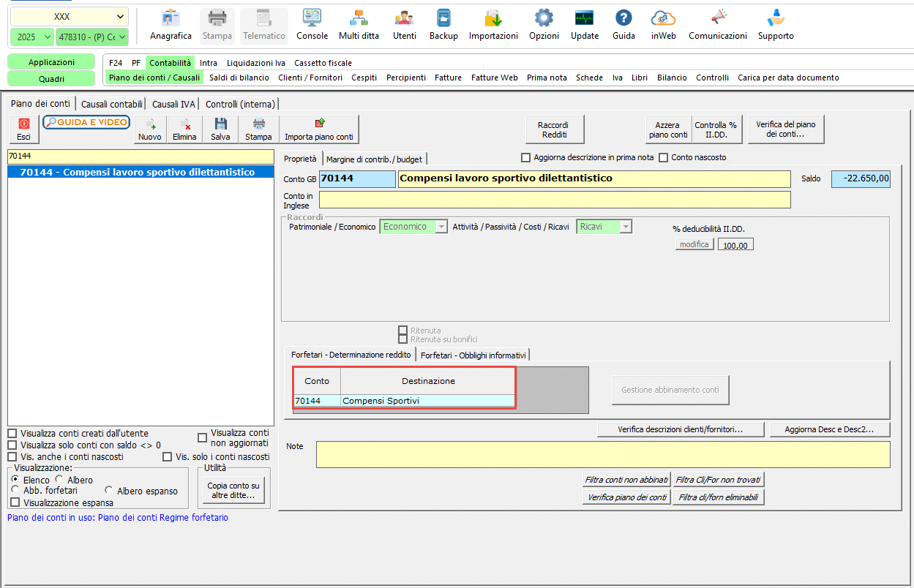Image resolution: width=914 pixels, height=588 pixels.
Task: Open the 478310 activity code dropdown
Action: pyautogui.click(x=92, y=37)
